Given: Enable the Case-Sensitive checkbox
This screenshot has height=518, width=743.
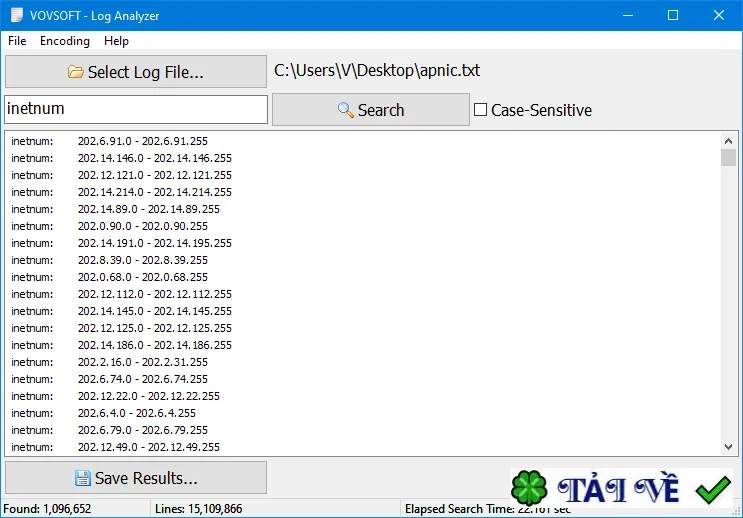Looking at the screenshot, I should coord(480,110).
